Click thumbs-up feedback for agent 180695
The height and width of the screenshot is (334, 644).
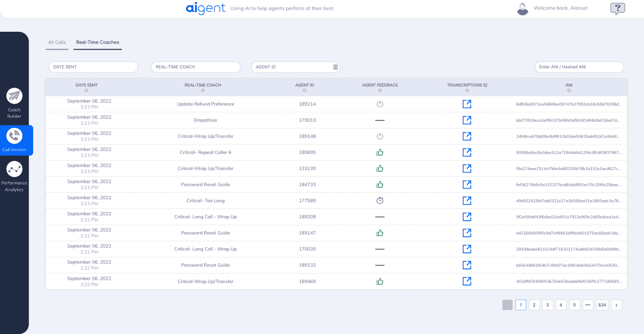[380, 152]
